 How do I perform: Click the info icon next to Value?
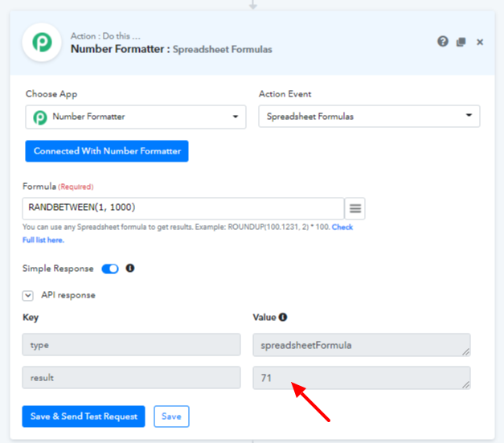(x=283, y=318)
